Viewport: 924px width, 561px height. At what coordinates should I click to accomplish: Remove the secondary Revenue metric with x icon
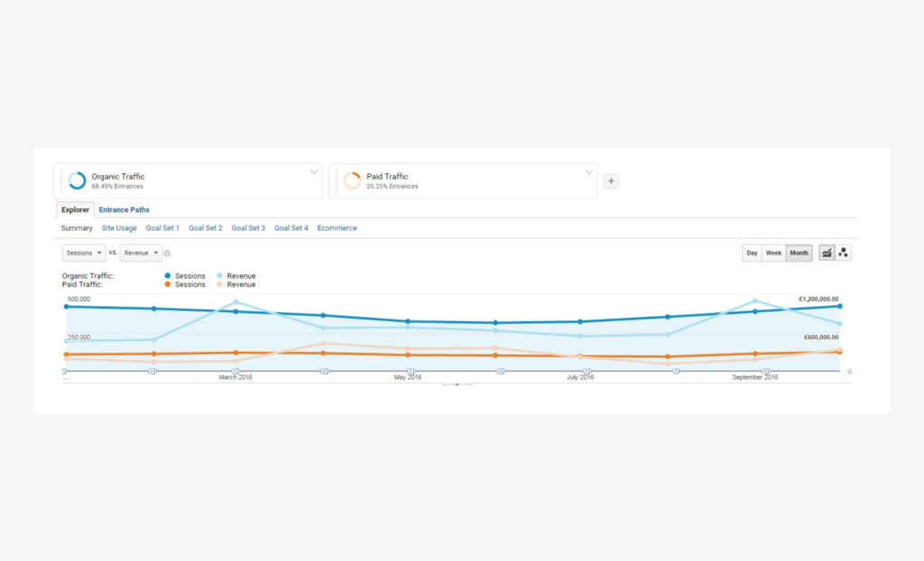(x=167, y=253)
